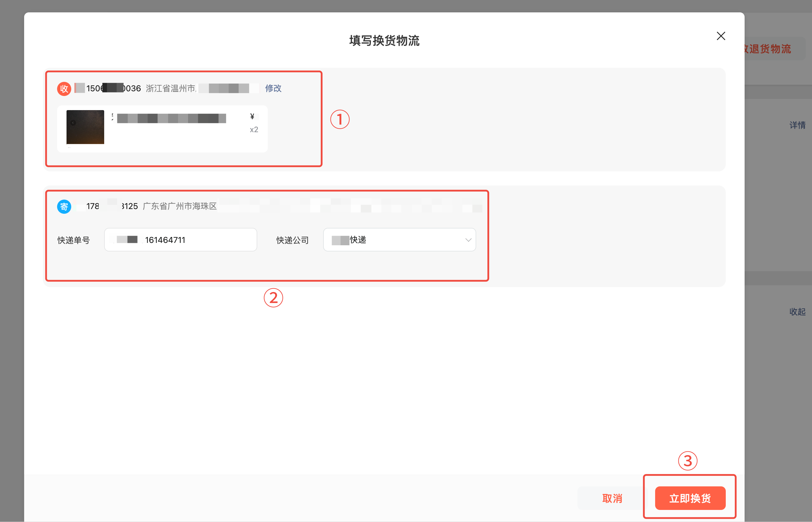
Task: Click the 浙江省温州市 recipient address text
Action: (x=171, y=88)
